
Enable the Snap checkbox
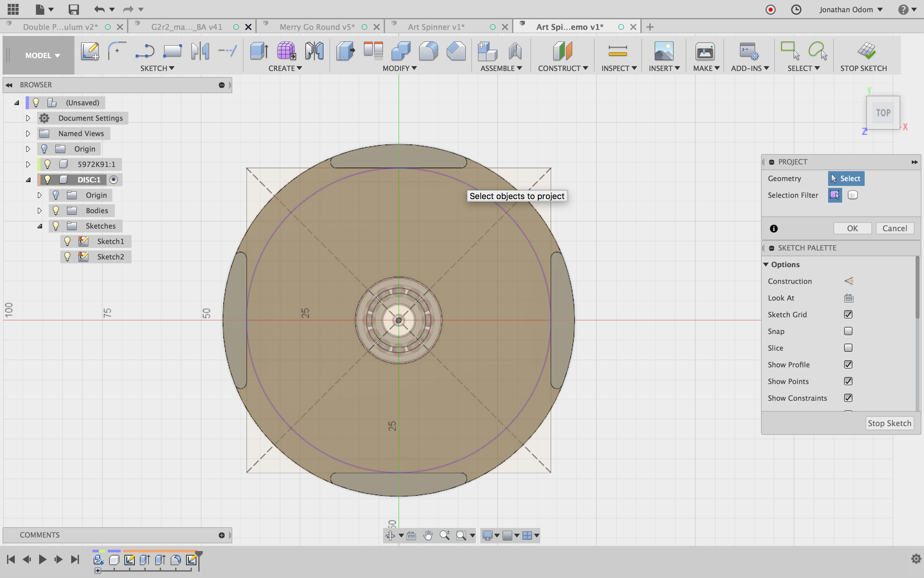pyautogui.click(x=848, y=331)
